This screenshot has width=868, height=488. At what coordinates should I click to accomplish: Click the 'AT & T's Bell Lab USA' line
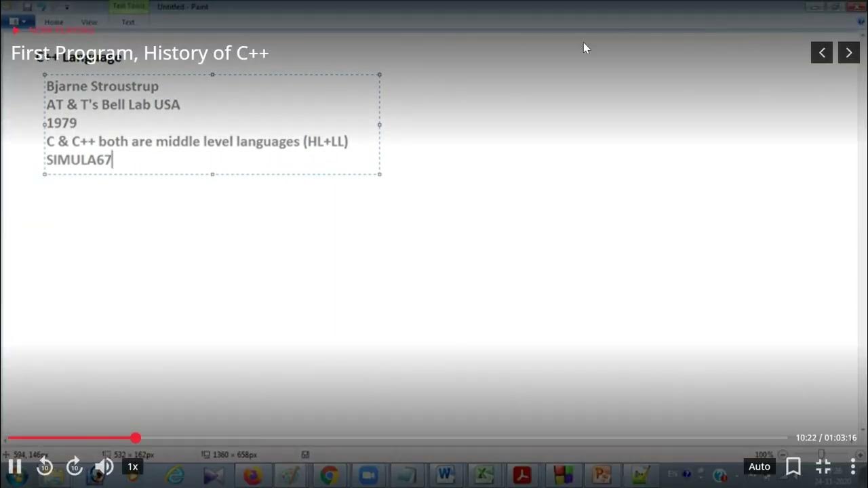pyautogui.click(x=113, y=104)
